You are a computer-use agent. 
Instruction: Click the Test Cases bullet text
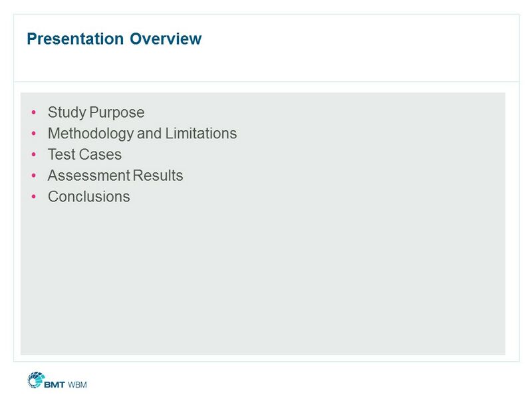pos(84,155)
